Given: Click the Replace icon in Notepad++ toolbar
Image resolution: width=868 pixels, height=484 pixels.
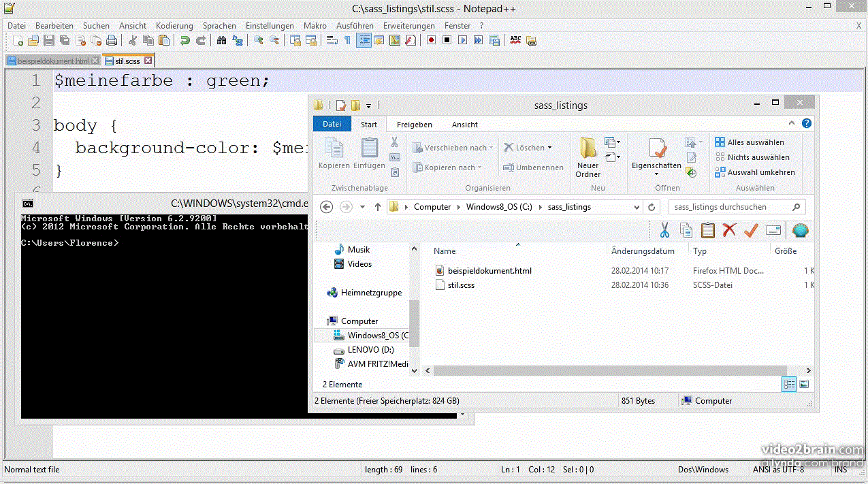Looking at the screenshot, I should 238,40.
